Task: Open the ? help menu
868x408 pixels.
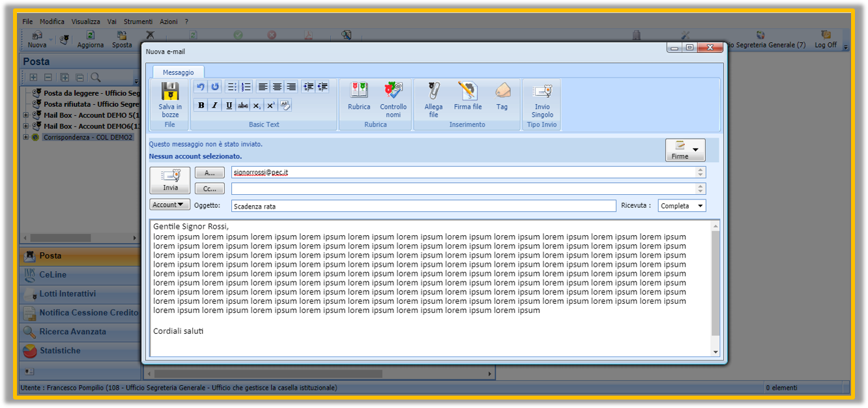Action: (x=186, y=22)
